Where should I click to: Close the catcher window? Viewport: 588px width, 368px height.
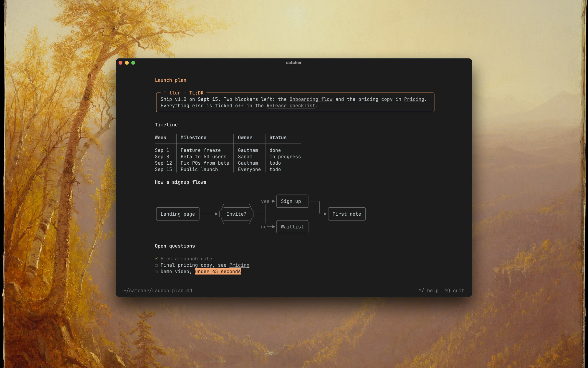pos(121,63)
